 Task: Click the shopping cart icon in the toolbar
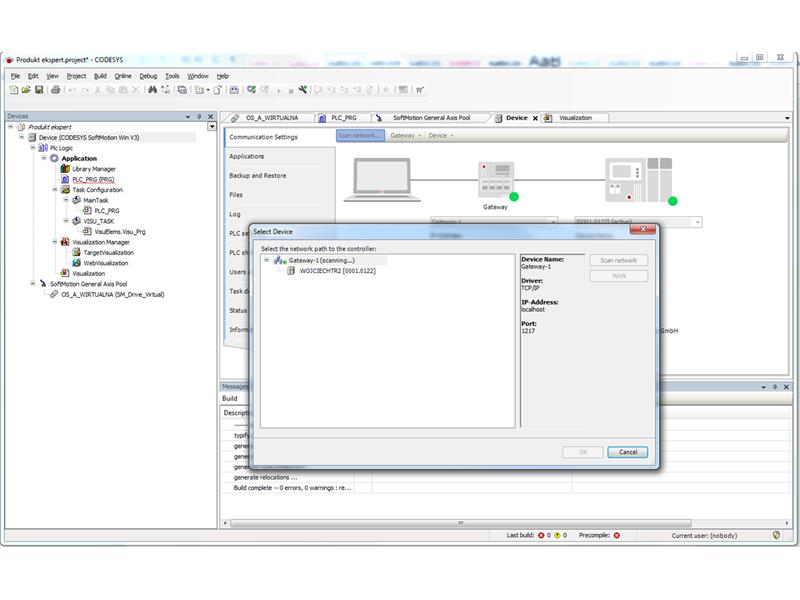419,90
